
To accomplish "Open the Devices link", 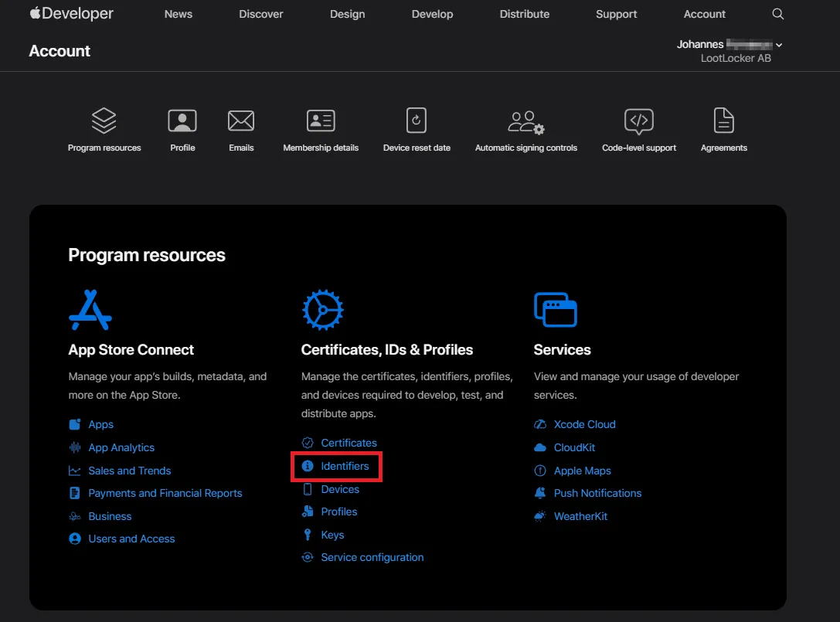I will [340, 489].
